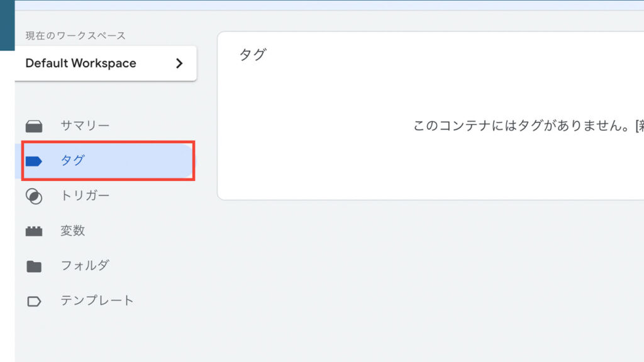Click the テンプレート outline tag icon
644x362 pixels.
(34, 301)
